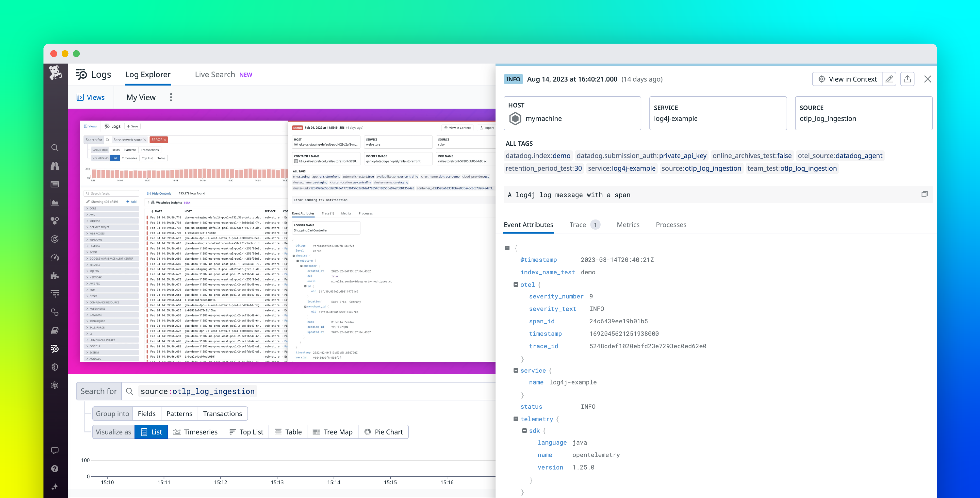Open the feedback chat icon in the sidebar

coord(54,451)
